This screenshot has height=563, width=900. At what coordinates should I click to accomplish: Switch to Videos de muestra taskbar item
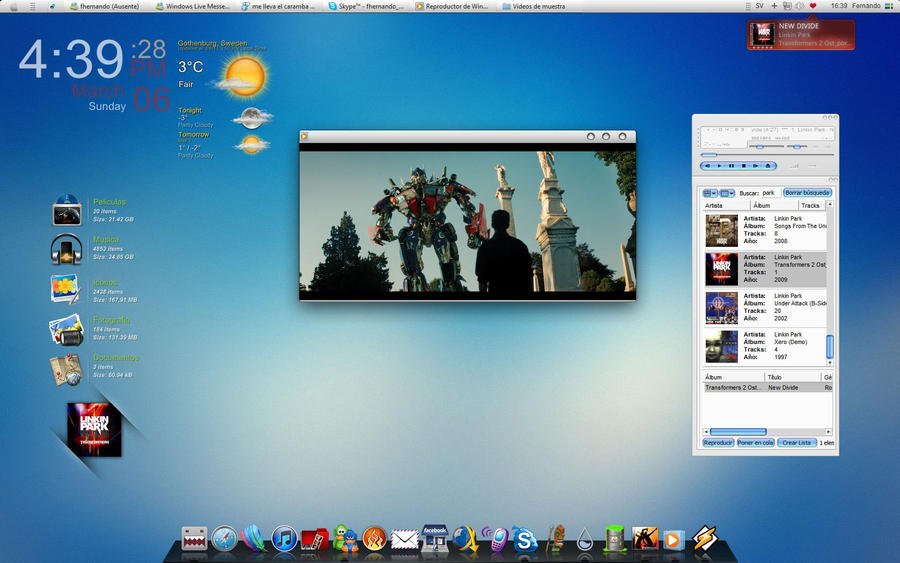(534, 6)
